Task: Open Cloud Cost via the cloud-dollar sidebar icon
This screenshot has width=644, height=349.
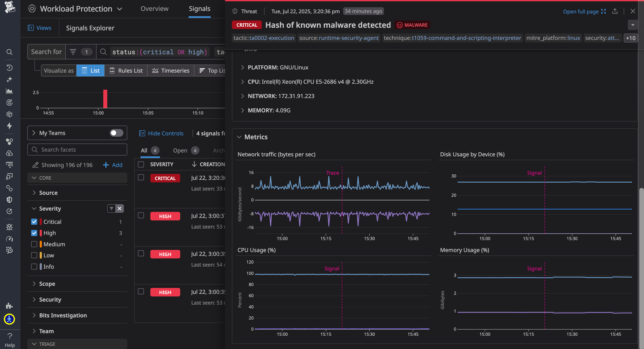Action: coord(9,153)
